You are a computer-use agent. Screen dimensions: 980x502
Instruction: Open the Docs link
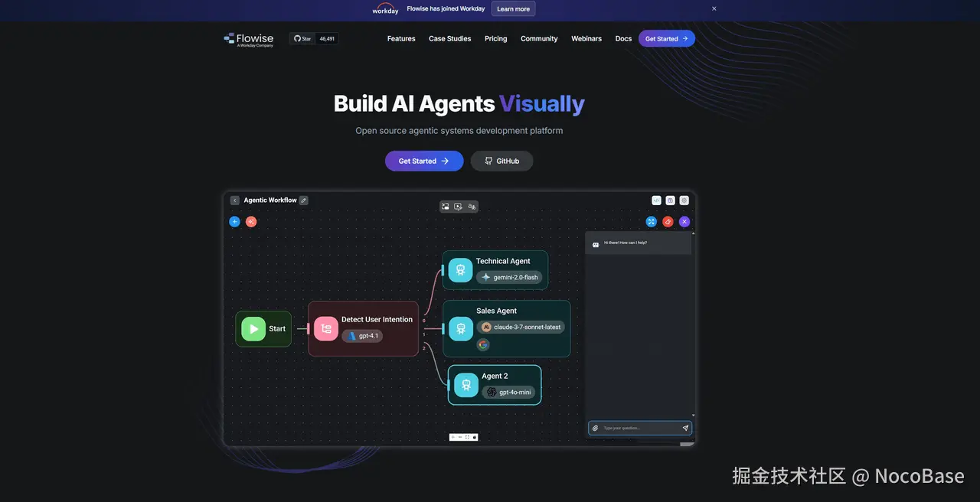(x=624, y=38)
